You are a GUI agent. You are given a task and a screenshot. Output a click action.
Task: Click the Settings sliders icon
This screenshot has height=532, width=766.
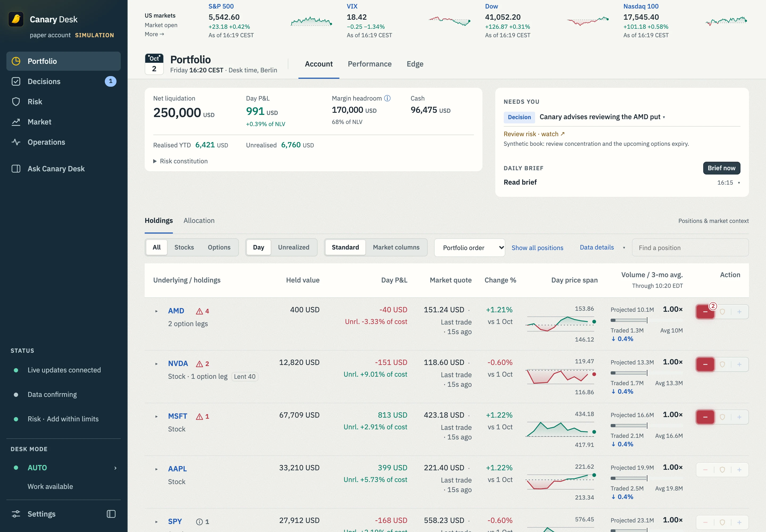pos(16,514)
